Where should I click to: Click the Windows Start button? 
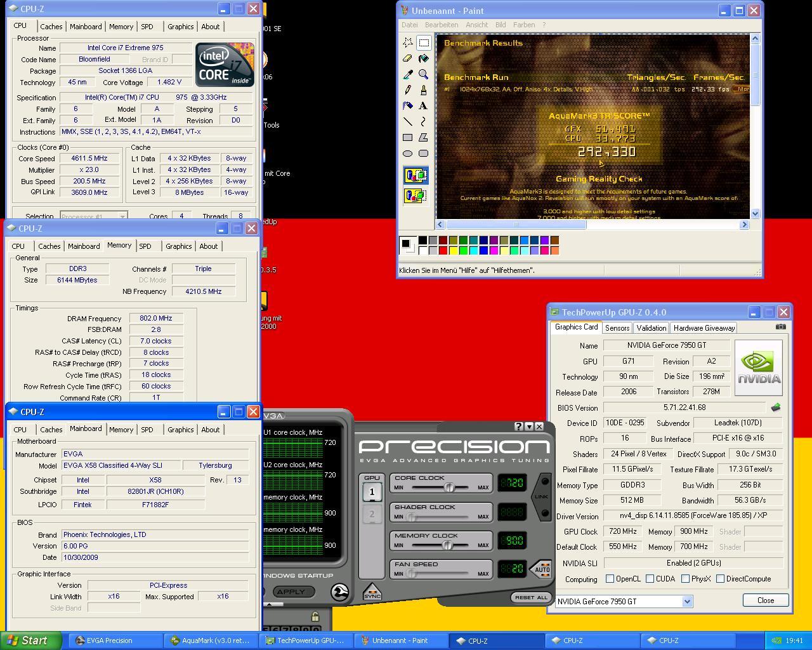(30, 640)
